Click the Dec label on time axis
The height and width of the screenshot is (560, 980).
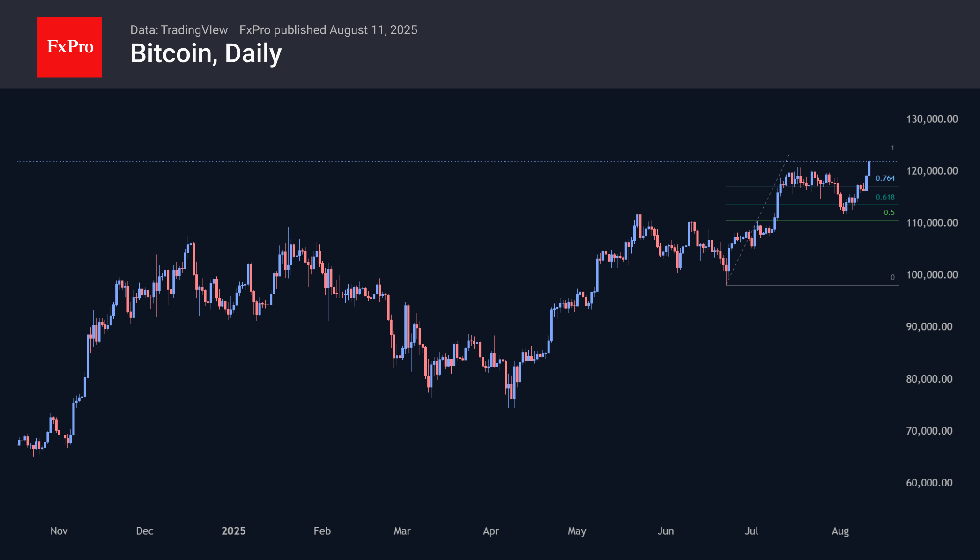pos(145,531)
